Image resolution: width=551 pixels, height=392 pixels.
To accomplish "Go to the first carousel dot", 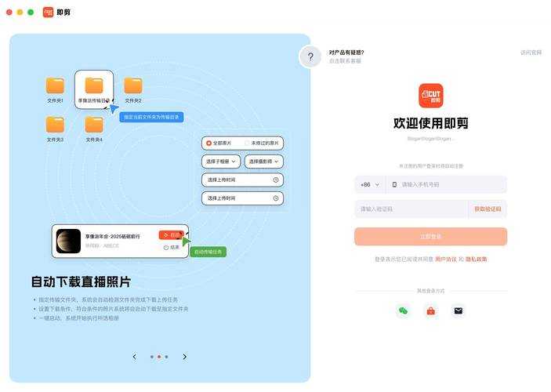I will coord(152,357).
